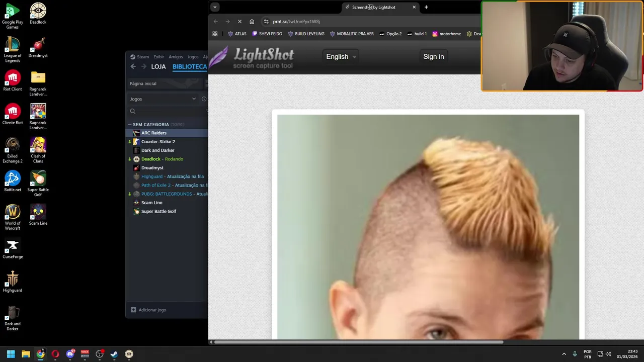Click the browser address bar
Viewport: 644px width, 362px height.
pos(370,21)
